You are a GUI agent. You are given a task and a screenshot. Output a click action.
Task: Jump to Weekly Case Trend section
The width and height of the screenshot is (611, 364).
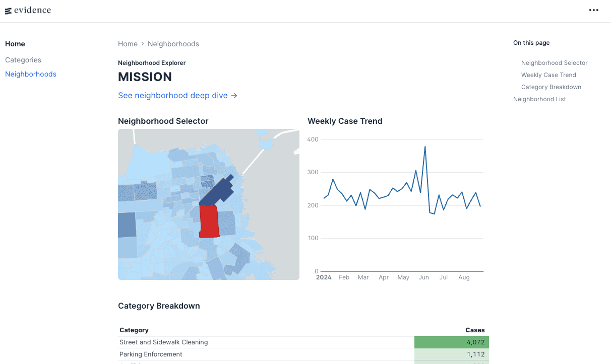[x=548, y=75]
